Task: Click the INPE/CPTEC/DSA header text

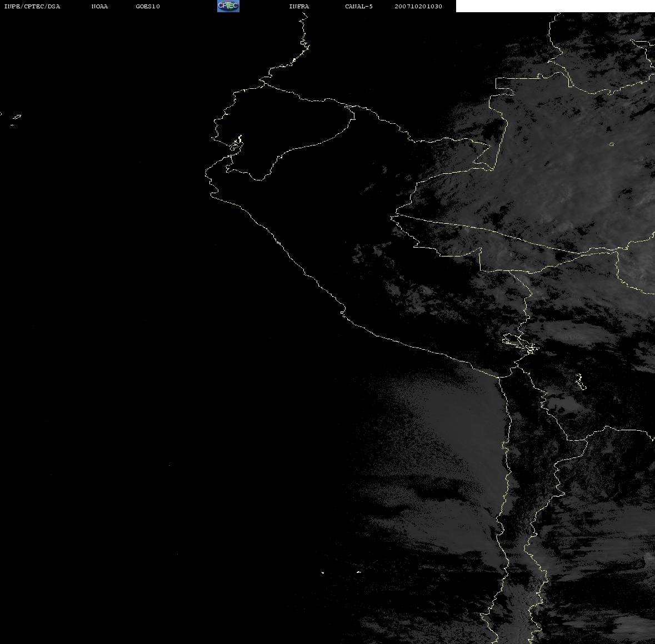Action: coord(32,6)
